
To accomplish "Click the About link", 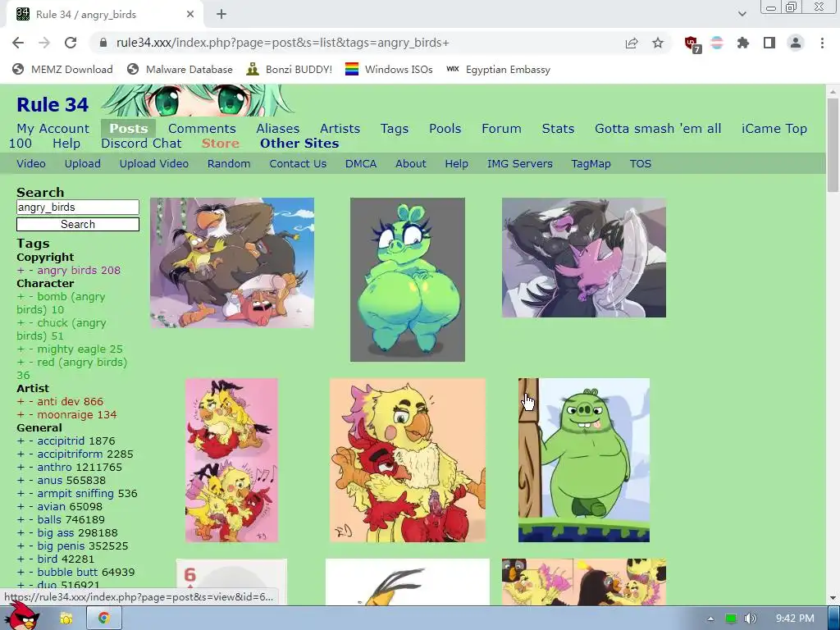I will pos(411,164).
